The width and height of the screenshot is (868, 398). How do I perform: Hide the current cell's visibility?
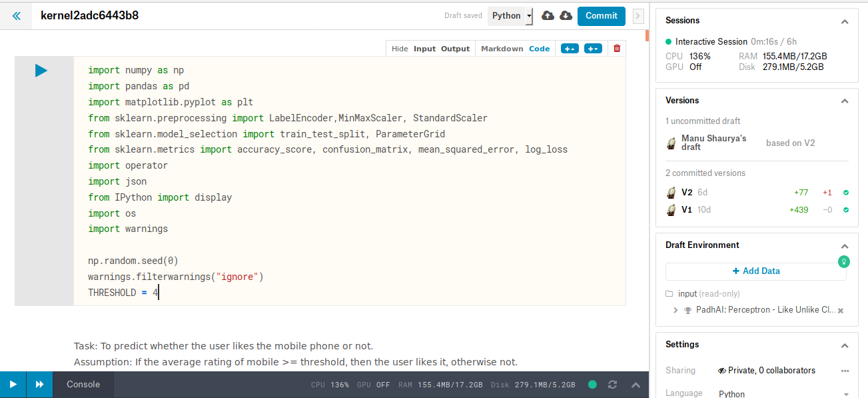point(400,48)
